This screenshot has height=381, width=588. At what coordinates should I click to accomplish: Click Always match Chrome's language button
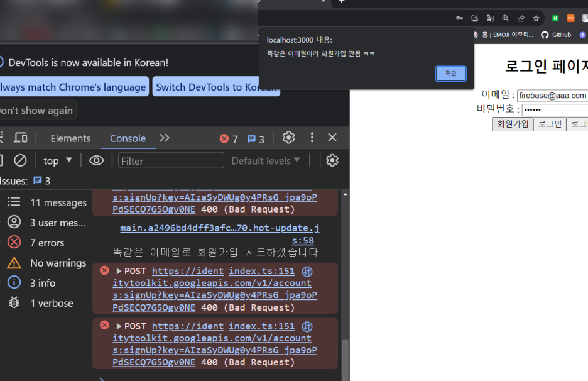[x=73, y=87]
